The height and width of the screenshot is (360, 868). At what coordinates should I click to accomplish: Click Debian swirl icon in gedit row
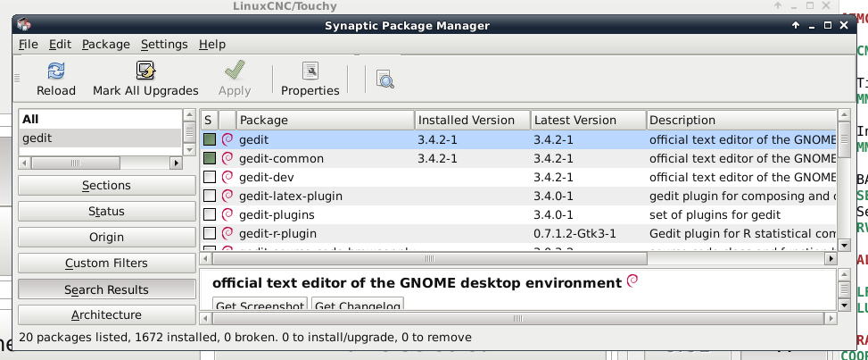coord(227,139)
